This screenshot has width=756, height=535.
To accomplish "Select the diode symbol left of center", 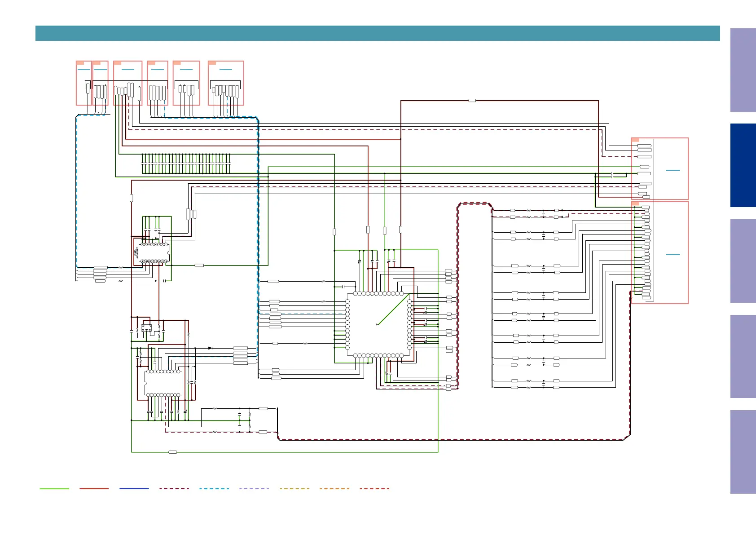I will click(x=211, y=348).
